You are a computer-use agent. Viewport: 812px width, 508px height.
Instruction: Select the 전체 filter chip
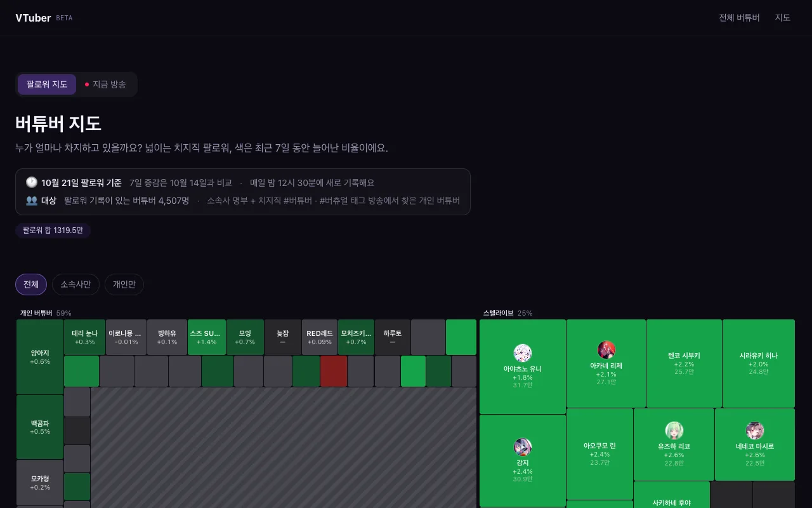[x=31, y=284]
